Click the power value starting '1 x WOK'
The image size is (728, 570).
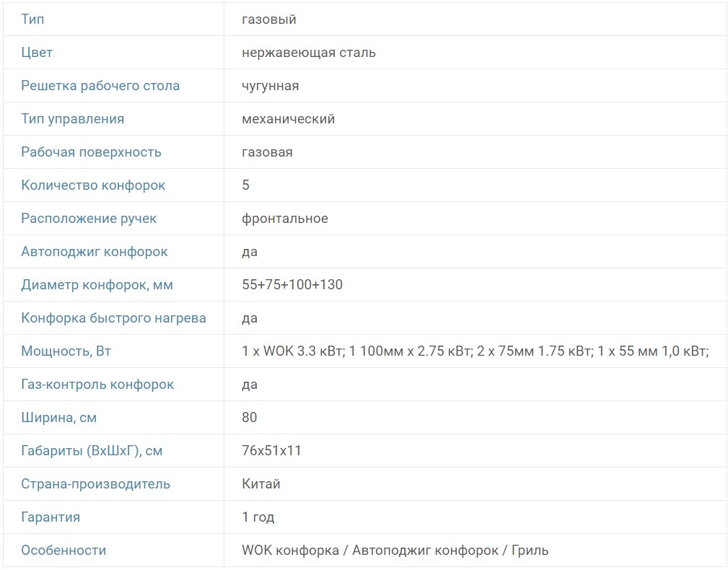coord(475,351)
